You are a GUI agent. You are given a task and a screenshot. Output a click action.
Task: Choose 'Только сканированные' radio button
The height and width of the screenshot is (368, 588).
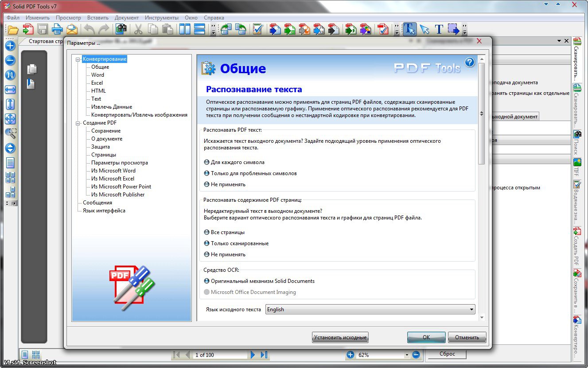(206, 243)
